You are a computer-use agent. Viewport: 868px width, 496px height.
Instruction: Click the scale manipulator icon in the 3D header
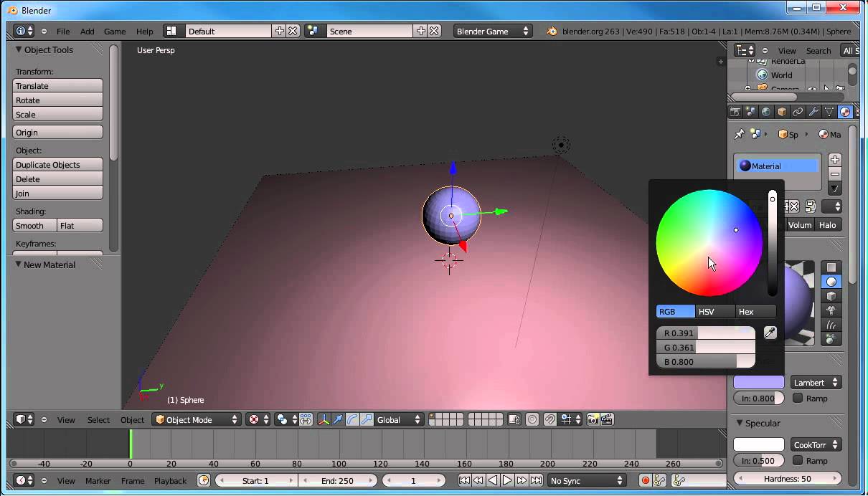click(x=367, y=419)
